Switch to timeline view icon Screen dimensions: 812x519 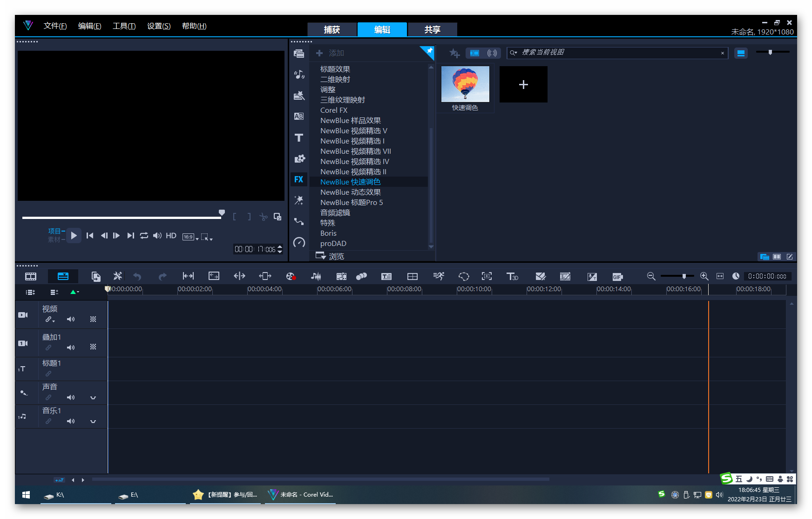tap(63, 276)
